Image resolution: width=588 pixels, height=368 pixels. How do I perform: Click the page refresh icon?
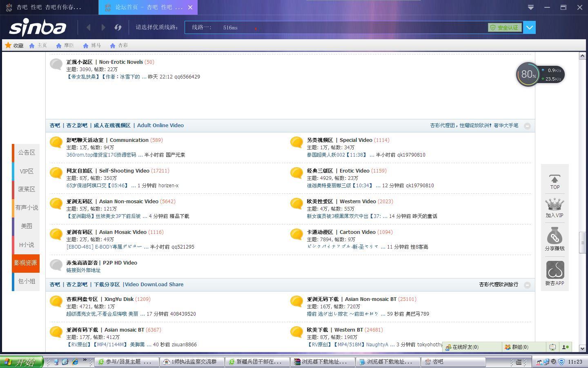[118, 27]
